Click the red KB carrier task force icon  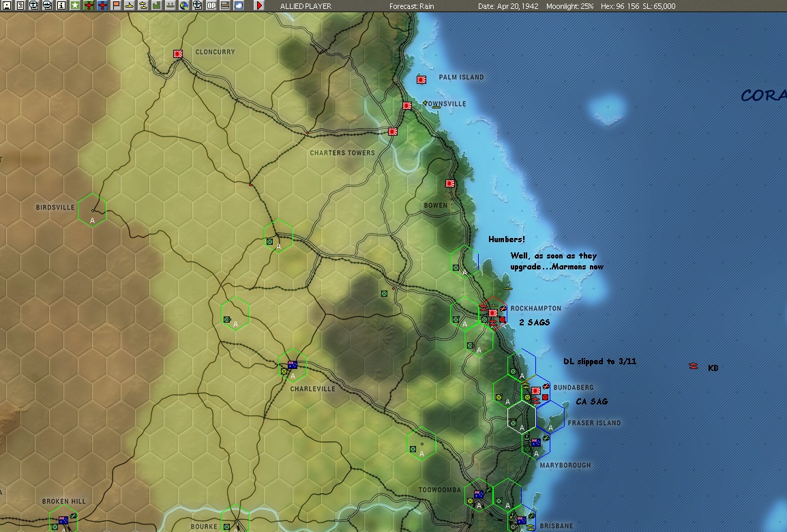693,366
